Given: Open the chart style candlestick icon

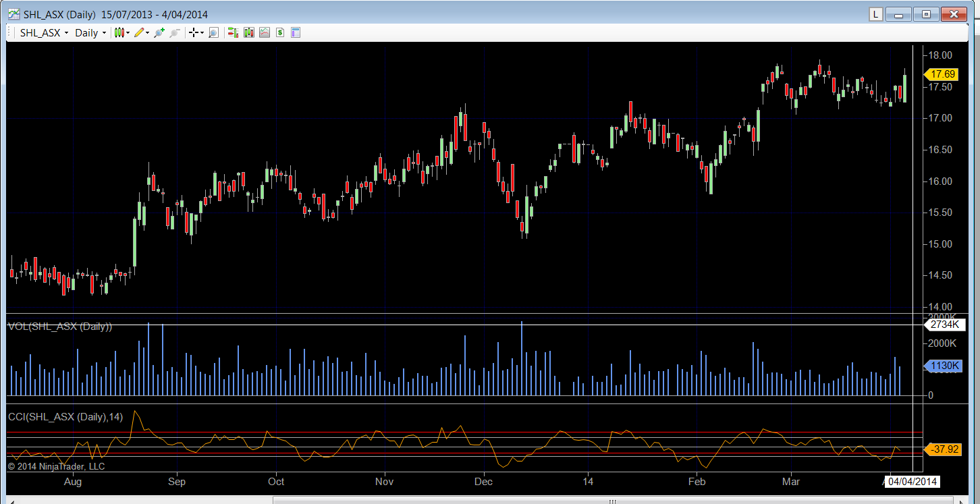Looking at the screenshot, I should (119, 32).
